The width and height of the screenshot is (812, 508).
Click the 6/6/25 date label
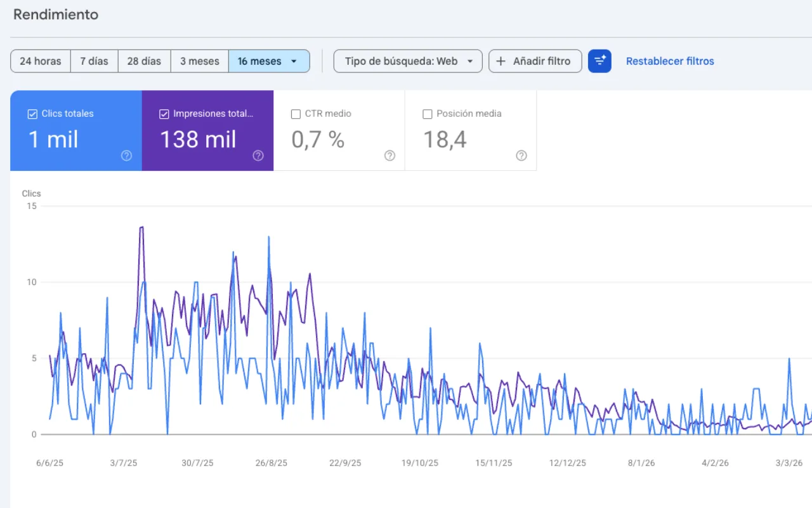click(x=50, y=463)
